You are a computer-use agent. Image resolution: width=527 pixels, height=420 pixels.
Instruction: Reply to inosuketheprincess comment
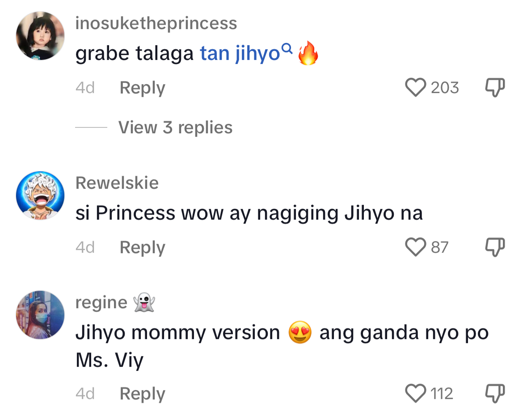[x=142, y=88]
